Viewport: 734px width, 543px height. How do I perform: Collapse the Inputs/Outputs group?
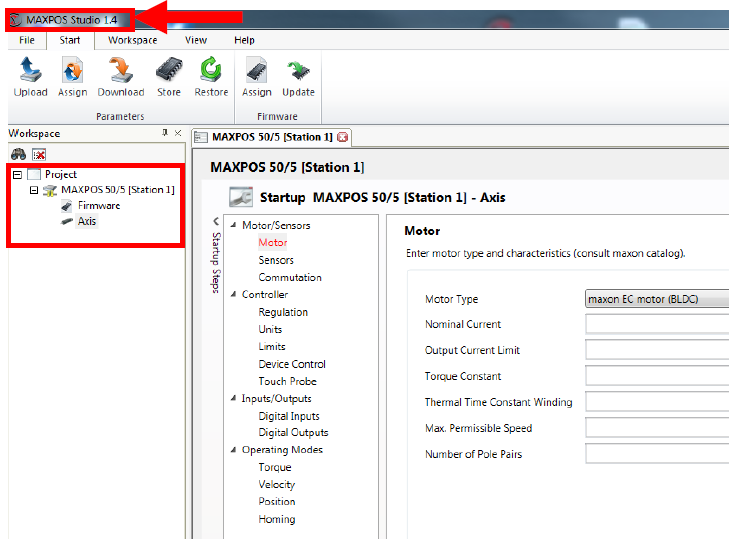(233, 398)
